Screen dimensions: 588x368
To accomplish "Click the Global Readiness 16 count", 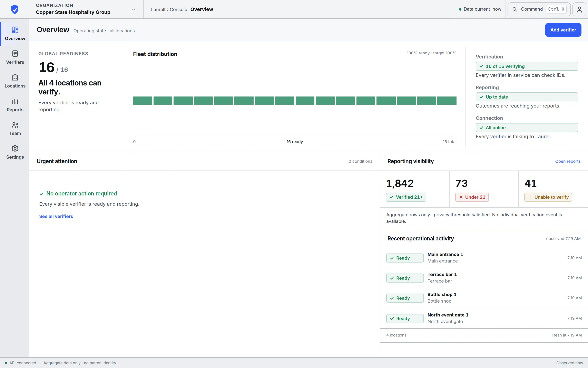I will tap(47, 67).
